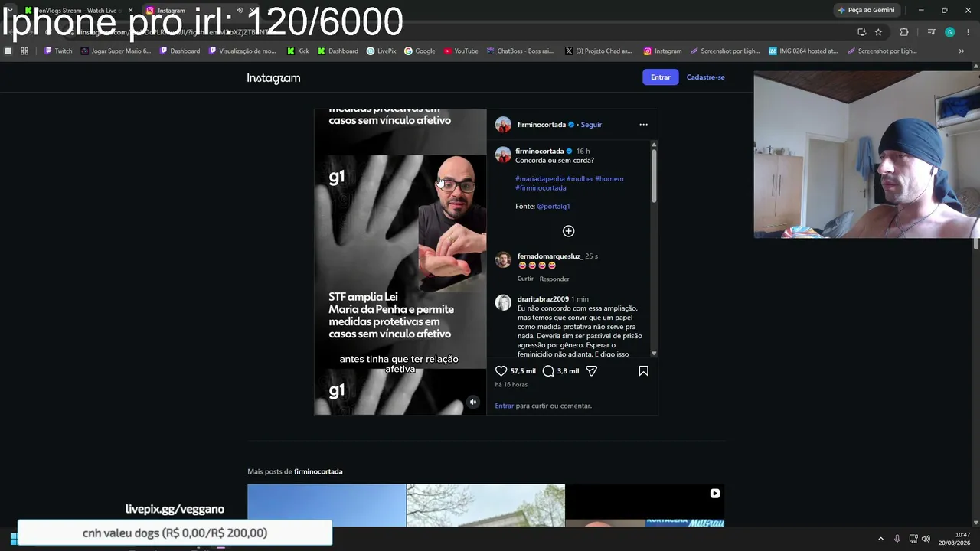Show hidden system tray icons
The width and height of the screenshot is (980, 551).
click(880, 539)
